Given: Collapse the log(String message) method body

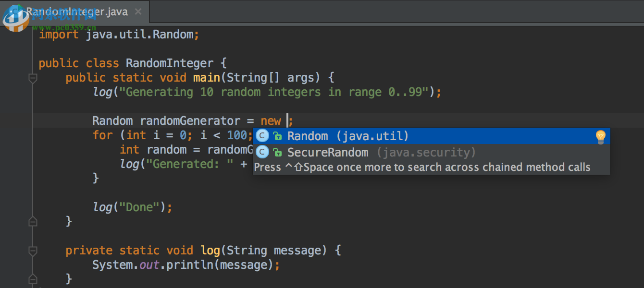Looking at the screenshot, I should [33, 250].
